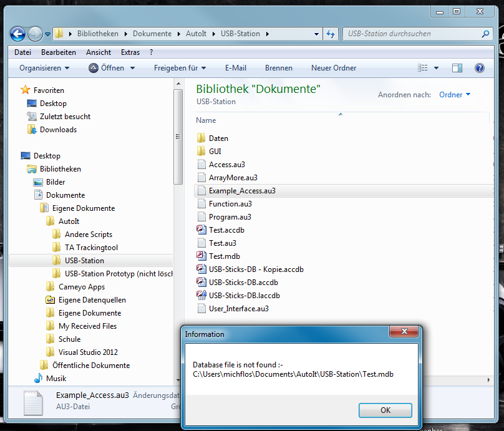Open the Extras menu
The image size is (504, 431).
pos(130,52)
